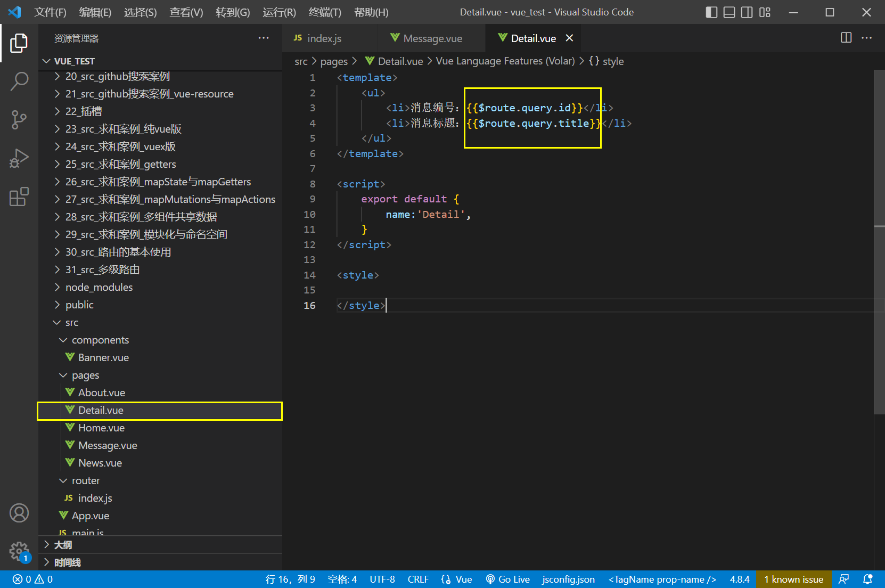Screen dimensions: 885x588
Task: Toggle primary side bar layout icon
Action: coord(711,12)
